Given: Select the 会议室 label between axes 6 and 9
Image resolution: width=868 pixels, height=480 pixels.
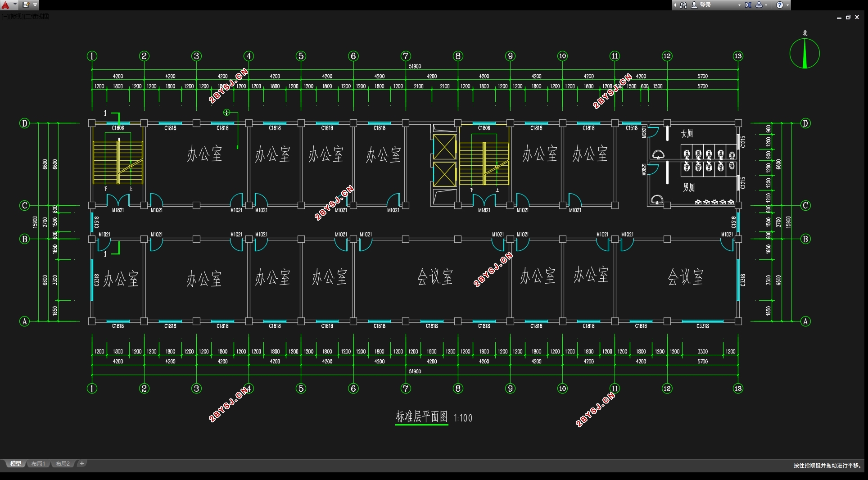Looking at the screenshot, I should pyautogui.click(x=435, y=276).
